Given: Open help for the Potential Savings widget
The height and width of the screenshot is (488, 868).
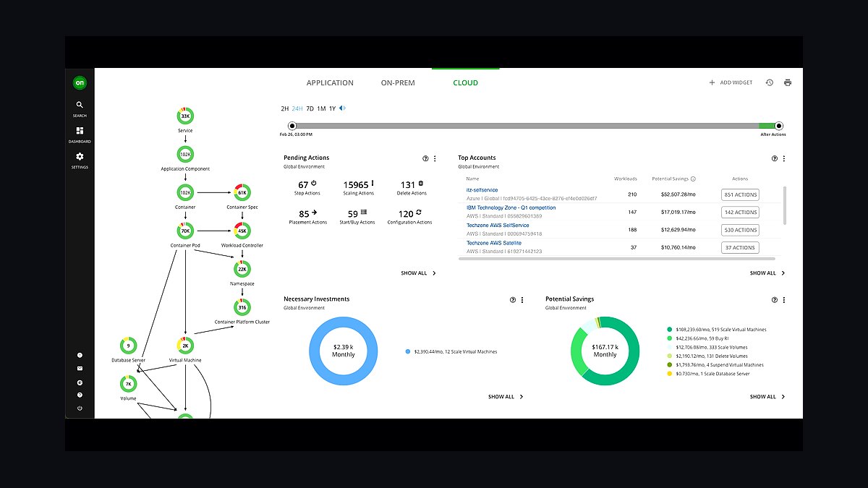Looking at the screenshot, I should tap(775, 299).
